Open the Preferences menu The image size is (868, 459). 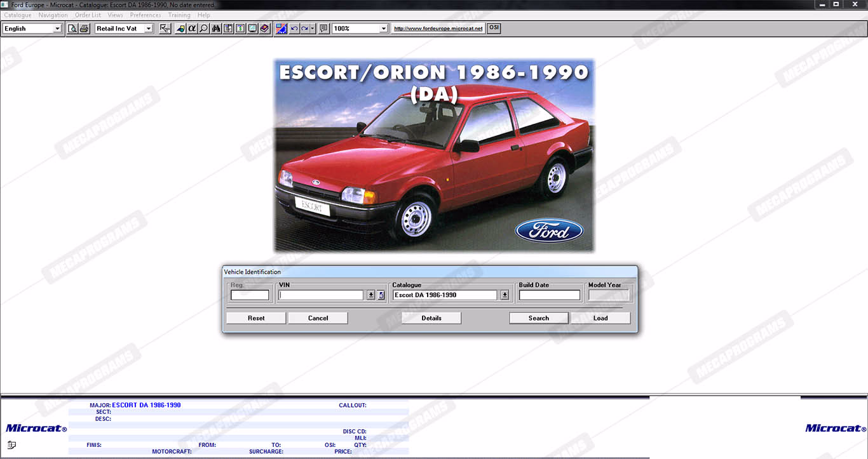[146, 15]
